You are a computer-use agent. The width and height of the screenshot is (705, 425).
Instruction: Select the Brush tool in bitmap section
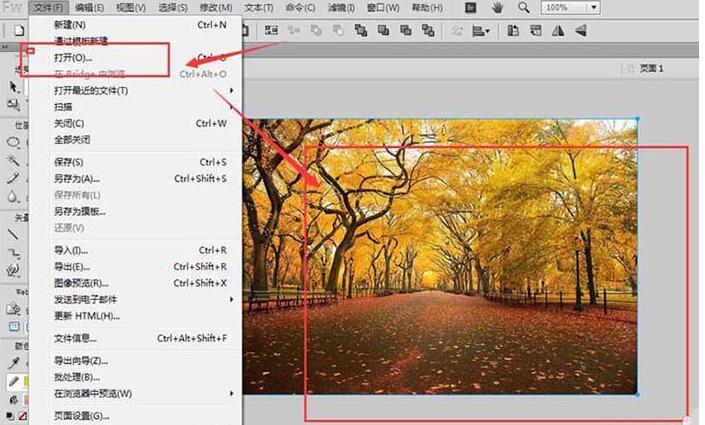(x=13, y=178)
